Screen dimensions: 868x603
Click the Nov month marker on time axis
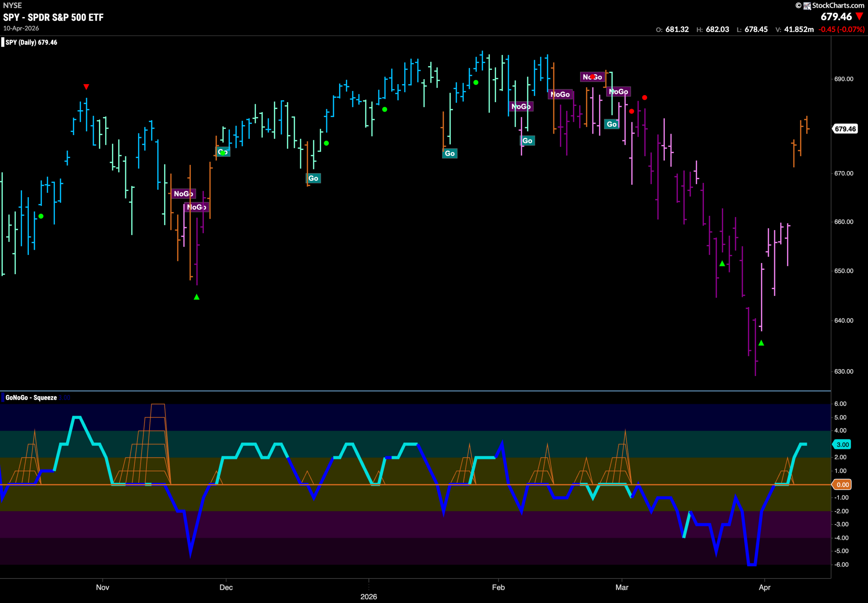point(103,587)
